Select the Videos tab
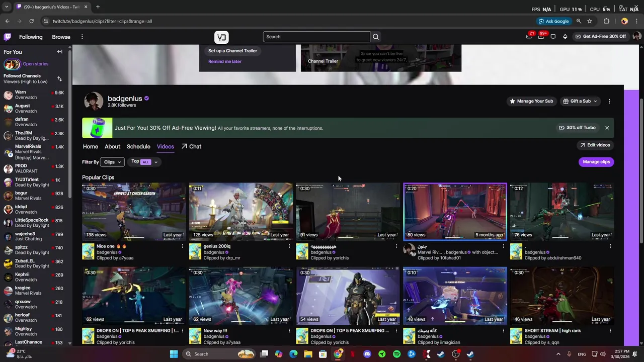The height and width of the screenshot is (362, 644). click(x=165, y=146)
